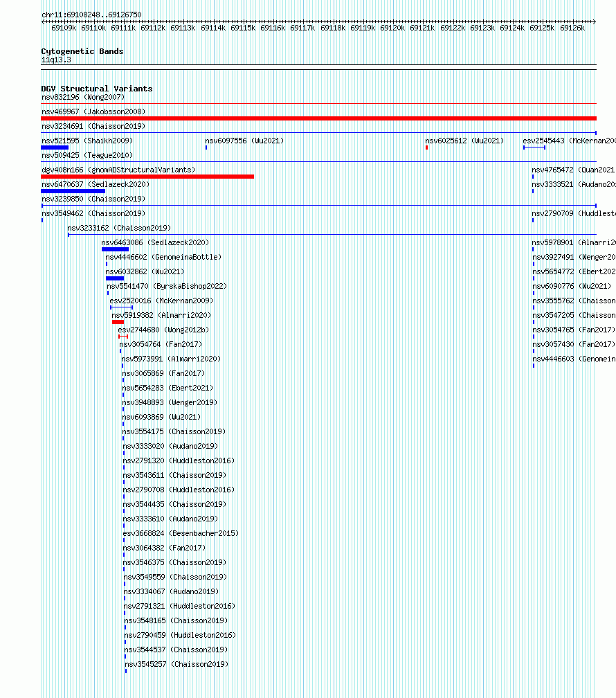Click nsv3555762 (Chaisson) label
616x698 pixels.
[574, 301]
